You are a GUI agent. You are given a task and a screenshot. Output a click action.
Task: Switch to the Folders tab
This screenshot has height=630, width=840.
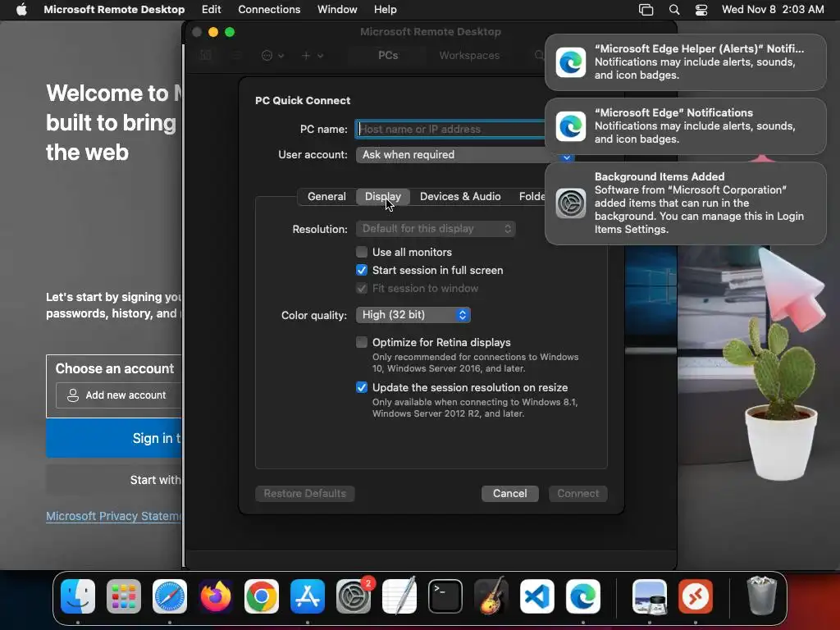coord(532,197)
